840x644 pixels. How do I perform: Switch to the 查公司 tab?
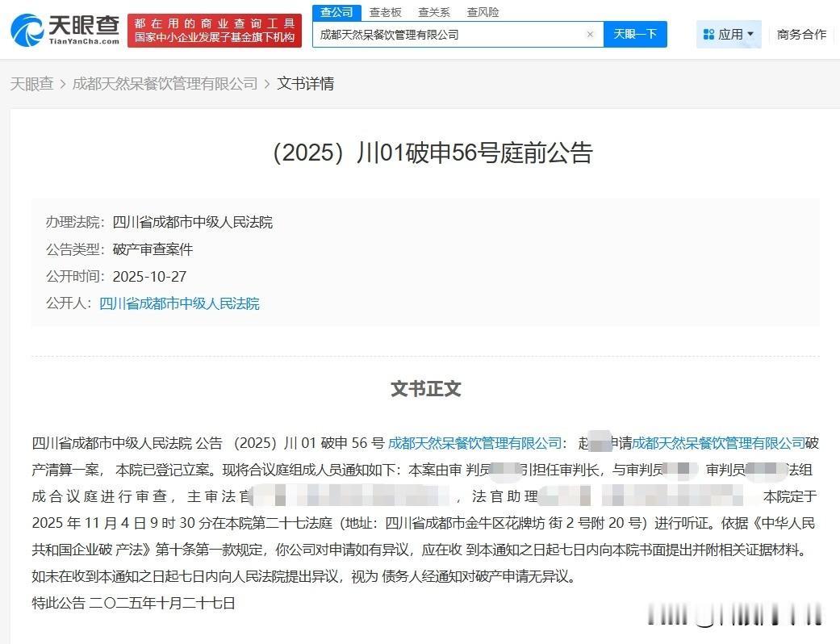click(x=336, y=12)
